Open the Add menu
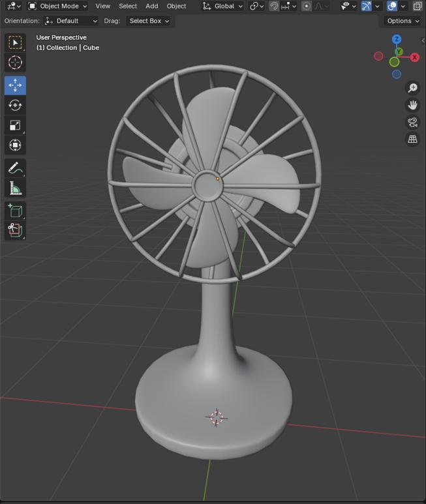This screenshot has width=426, height=504. point(152,6)
